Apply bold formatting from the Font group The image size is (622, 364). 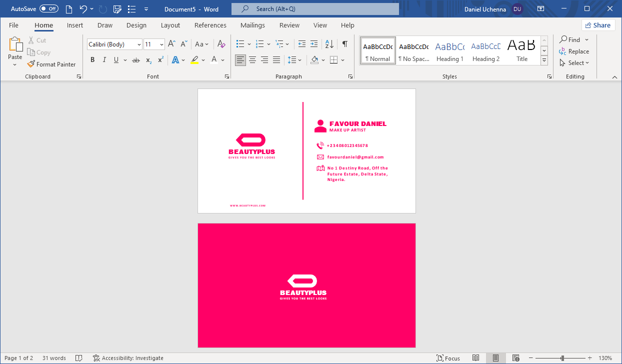coord(92,59)
